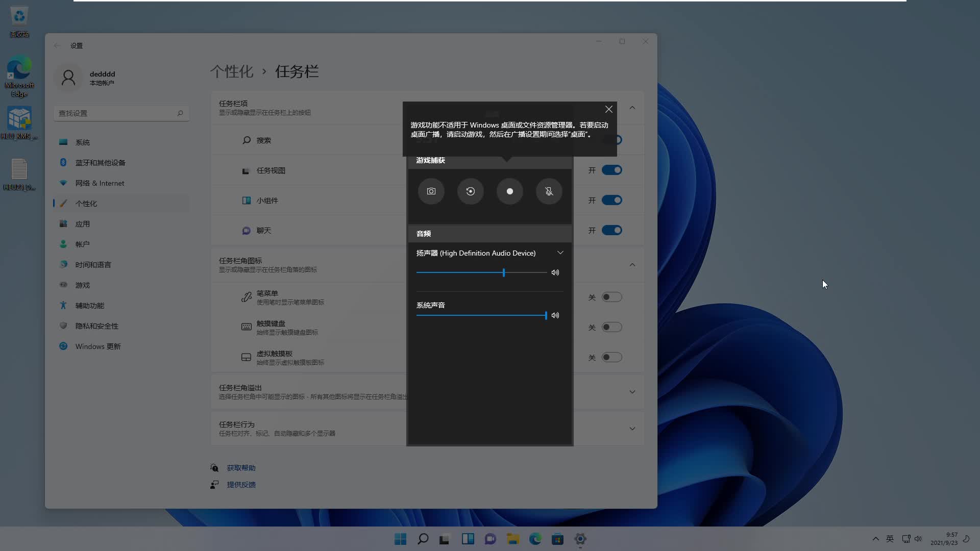This screenshot has width=980, height=551.
Task: Open Windows 更新 settings
Action: (121, 346)
